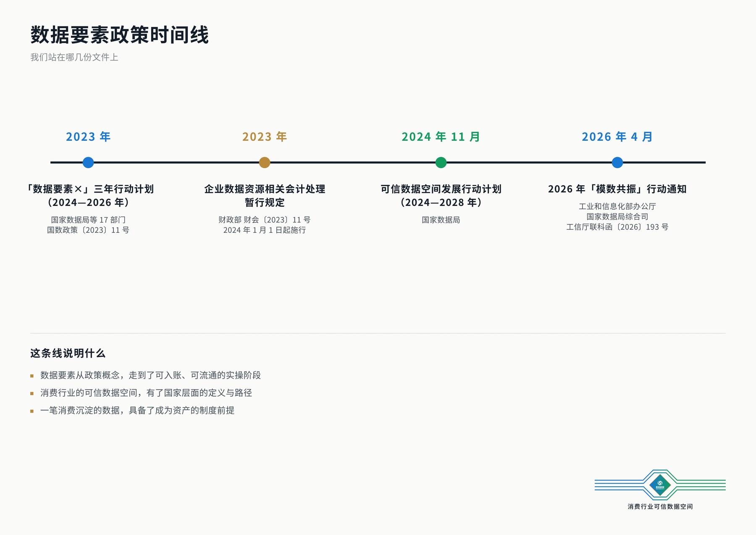The height and width of the screenshot is (535, 756).
Task: Click the bullet about 消费行业的可信数据空间
Action: [146, 393]
